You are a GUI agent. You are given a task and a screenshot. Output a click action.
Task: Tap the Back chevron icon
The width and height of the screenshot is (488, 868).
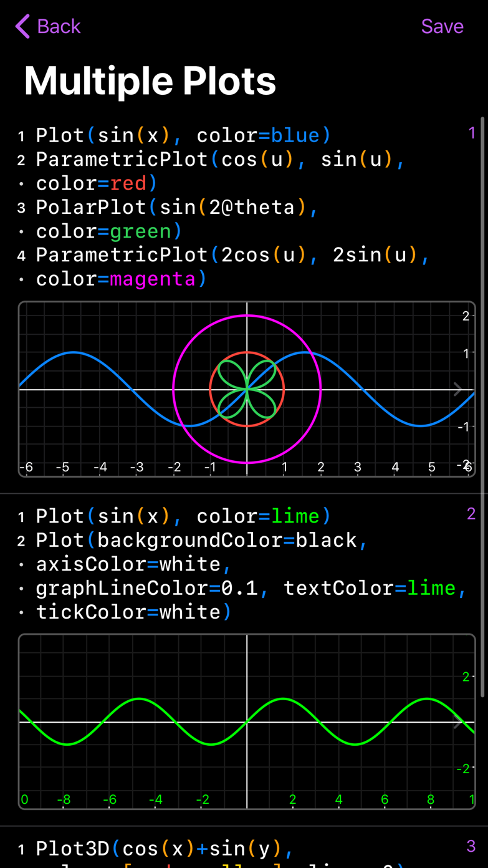(22, 26)
